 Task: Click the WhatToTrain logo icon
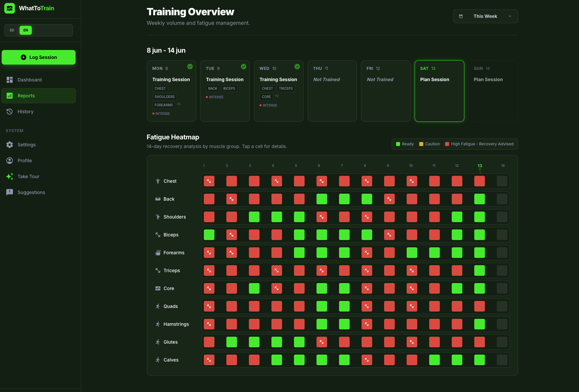[10, 8]
